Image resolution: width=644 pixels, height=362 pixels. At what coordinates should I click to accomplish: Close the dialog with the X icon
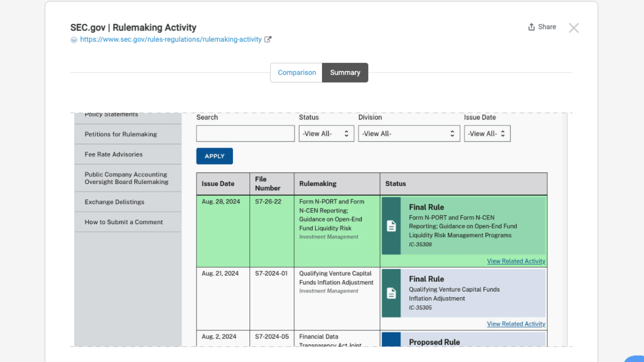pyautogui.click(x=574, y=28)
